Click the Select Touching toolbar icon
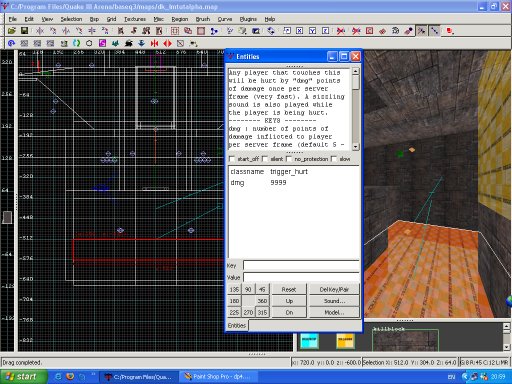 pos(134,31)
